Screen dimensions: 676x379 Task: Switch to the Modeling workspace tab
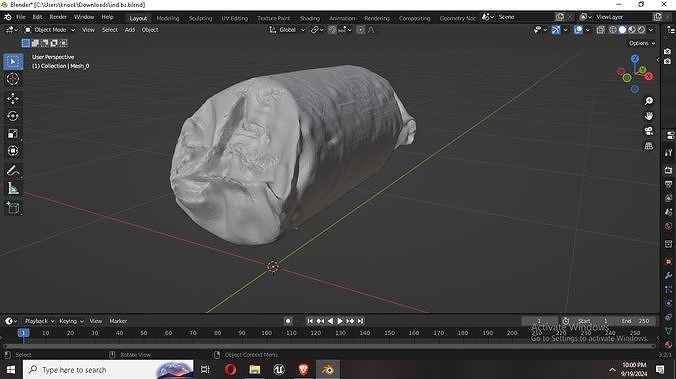tap(168, 18)
